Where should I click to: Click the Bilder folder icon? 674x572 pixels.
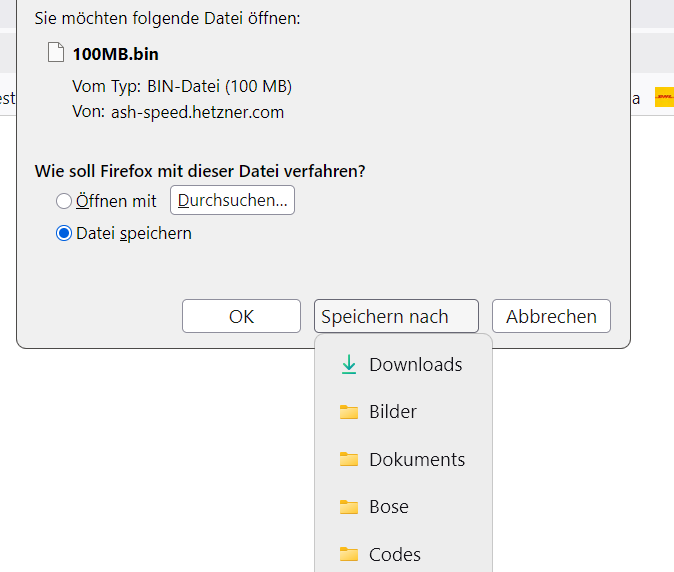(x=348, y=412)
